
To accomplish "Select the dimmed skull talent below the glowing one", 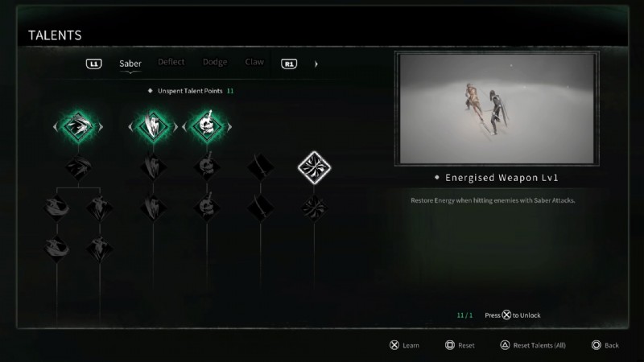I will (207, 167).
